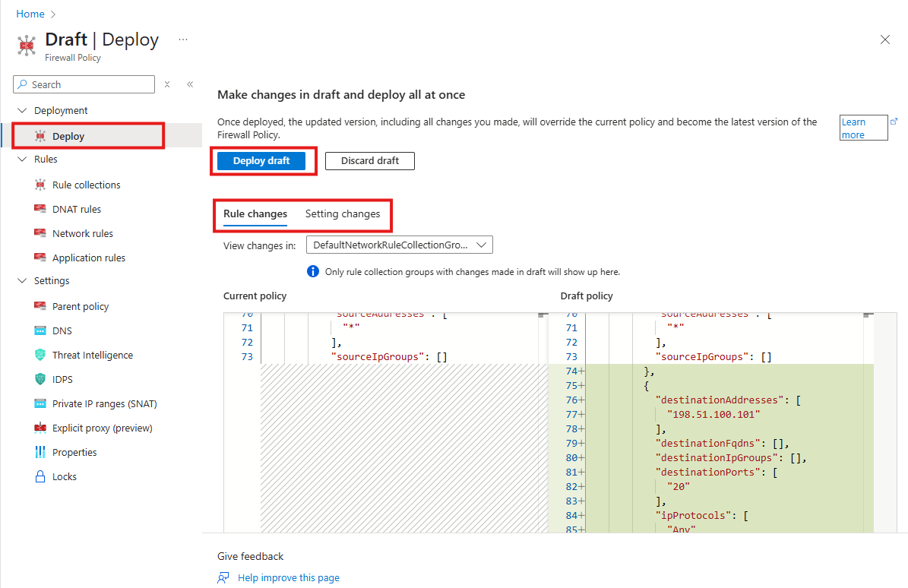908x588 pixels.
Task: Click the Rule collections icon
Action: point(40,185)
